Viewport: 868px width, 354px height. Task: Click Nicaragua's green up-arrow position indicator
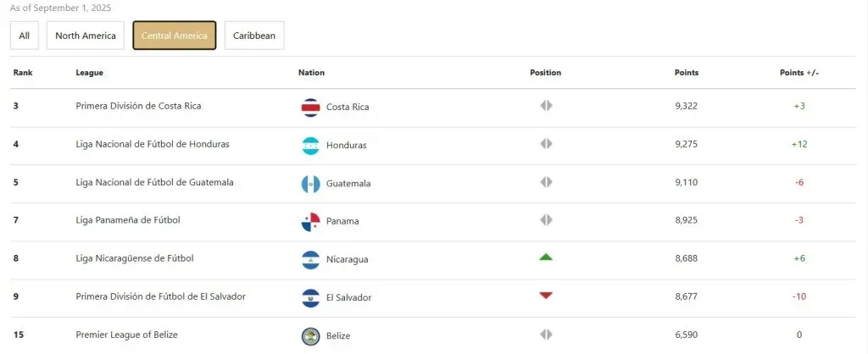(x=546, y=257)
